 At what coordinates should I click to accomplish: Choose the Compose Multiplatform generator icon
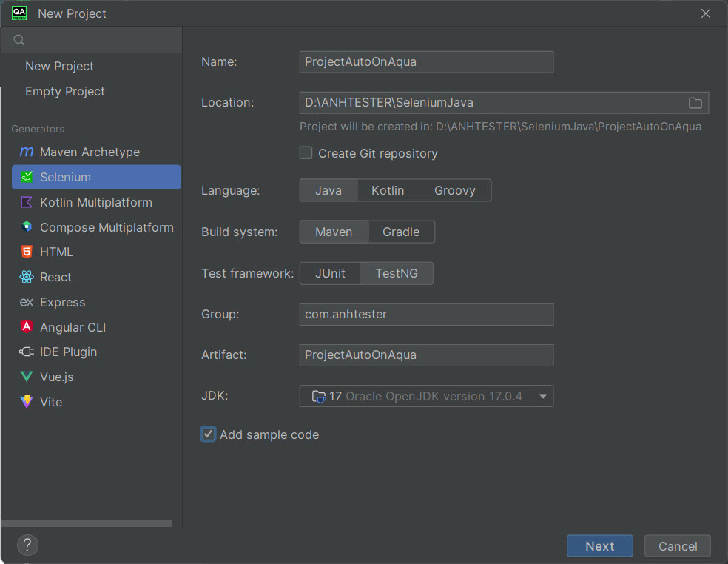click(x=27, y=226)
